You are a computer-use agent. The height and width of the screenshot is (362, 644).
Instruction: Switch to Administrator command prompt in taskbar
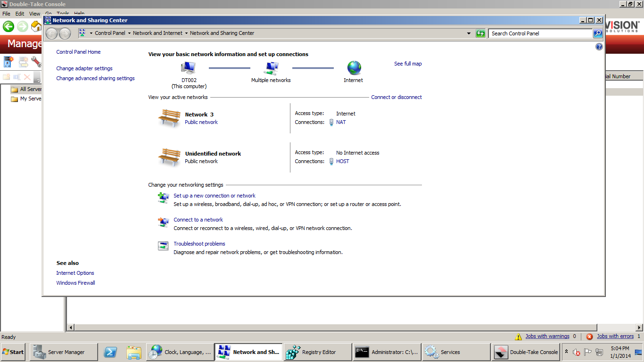(x=387, y=352)
